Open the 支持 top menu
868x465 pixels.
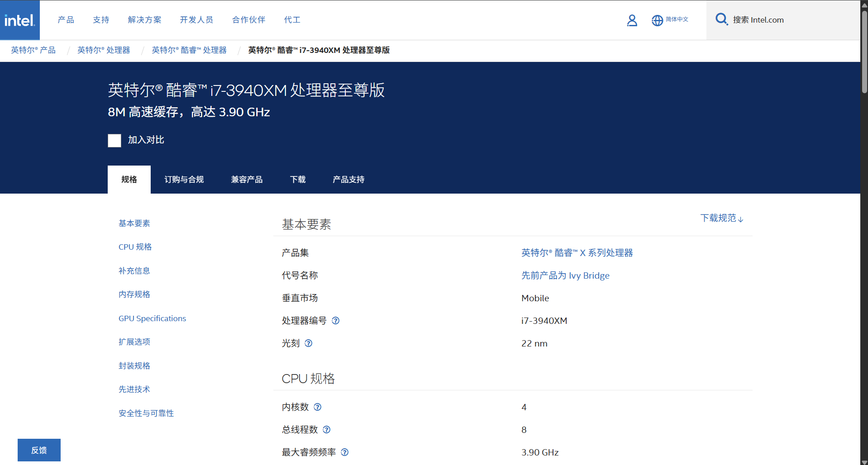pos(101,20)
